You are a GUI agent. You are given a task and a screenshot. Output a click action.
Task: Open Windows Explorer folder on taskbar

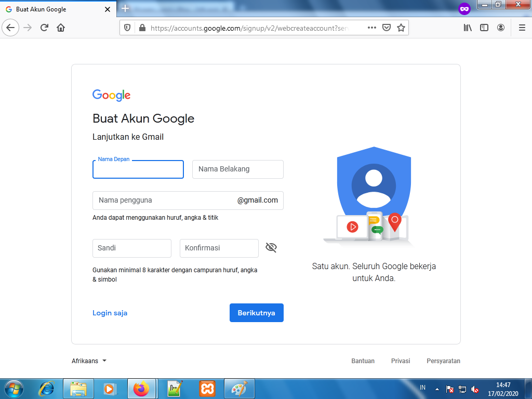(78, 389)
